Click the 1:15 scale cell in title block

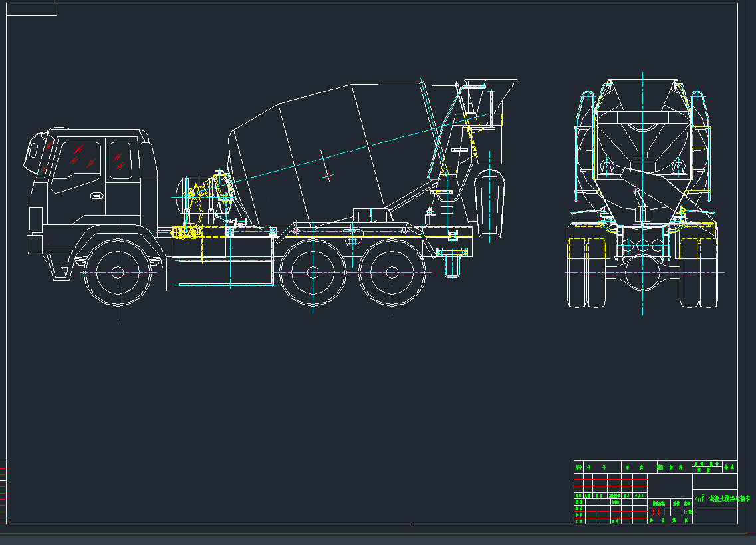pyautogui.click(x=688, y=512)
